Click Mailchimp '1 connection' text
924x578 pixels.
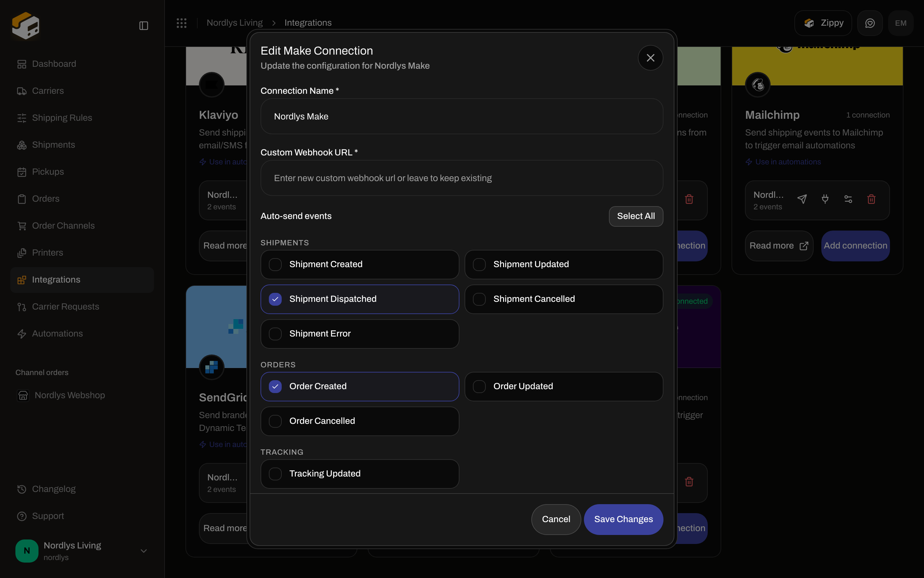tap(868, 115)
